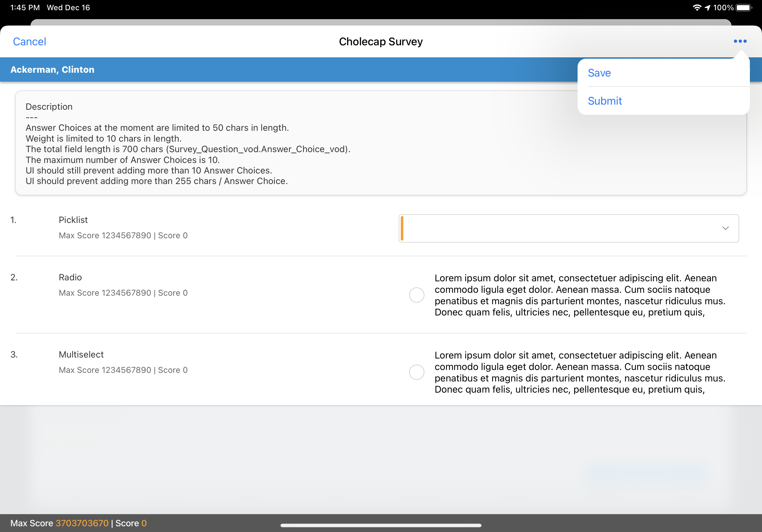Tap the location arrow status icon

pyautogui.click(x=707, y=8)
